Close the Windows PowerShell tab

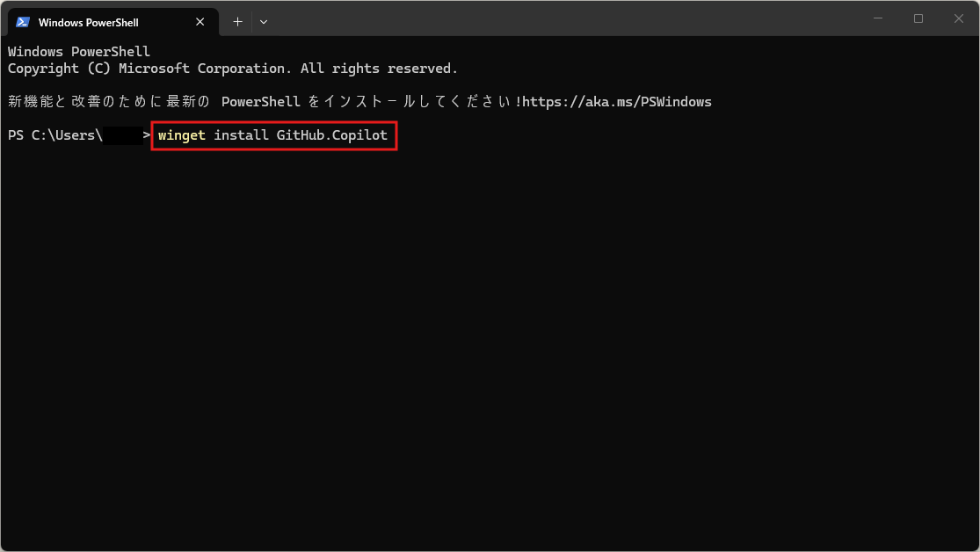coord(202,22)
